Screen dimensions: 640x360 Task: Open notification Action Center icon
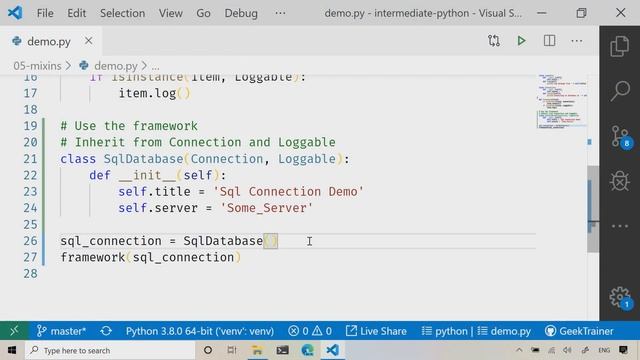coord(623,350)
